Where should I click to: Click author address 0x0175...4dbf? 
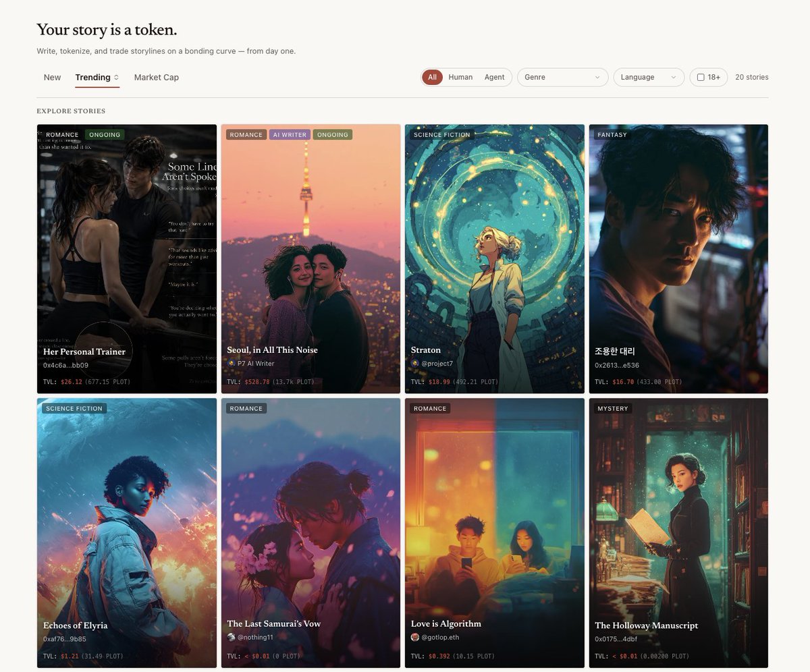tap(617, 639)
